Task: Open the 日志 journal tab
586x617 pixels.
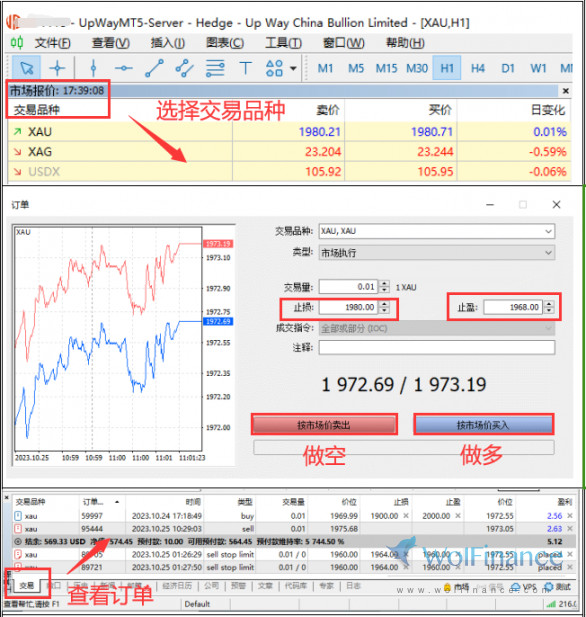Action: coord(353,586)
